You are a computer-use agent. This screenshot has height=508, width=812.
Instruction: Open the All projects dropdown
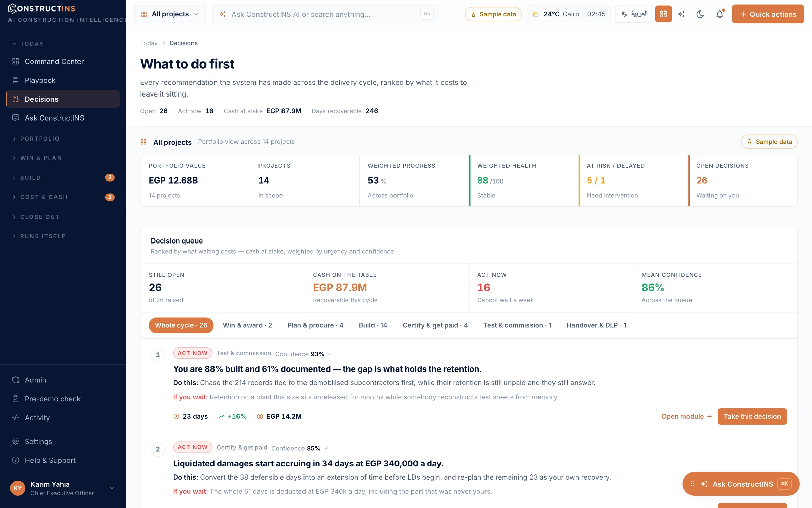tap(170, 14)
